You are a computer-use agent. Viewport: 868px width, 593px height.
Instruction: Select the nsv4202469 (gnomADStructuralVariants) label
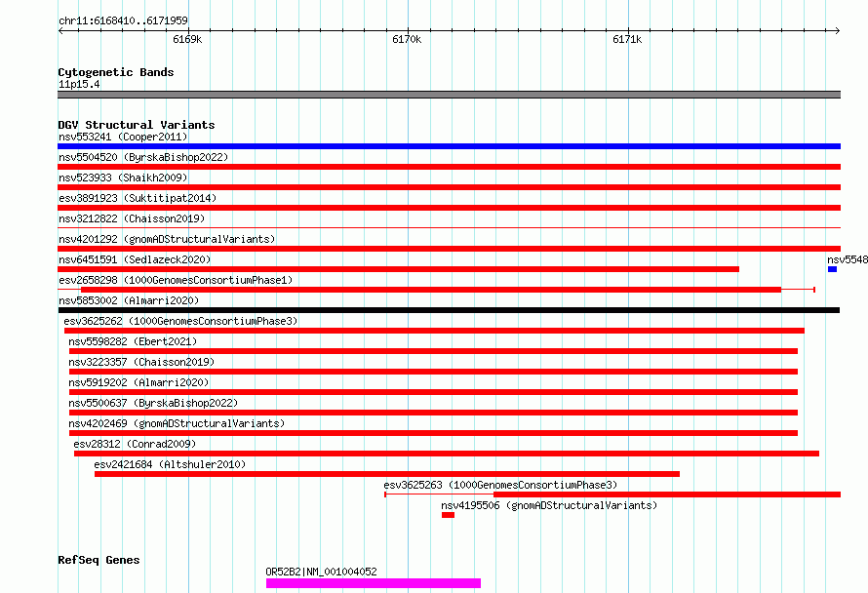[x=177, y=423]
